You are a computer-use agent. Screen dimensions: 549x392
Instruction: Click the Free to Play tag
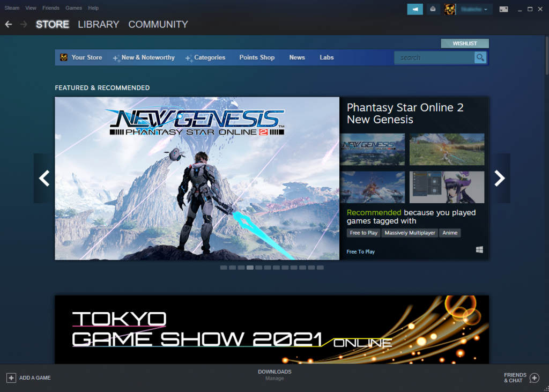click(x=363, y=233)
